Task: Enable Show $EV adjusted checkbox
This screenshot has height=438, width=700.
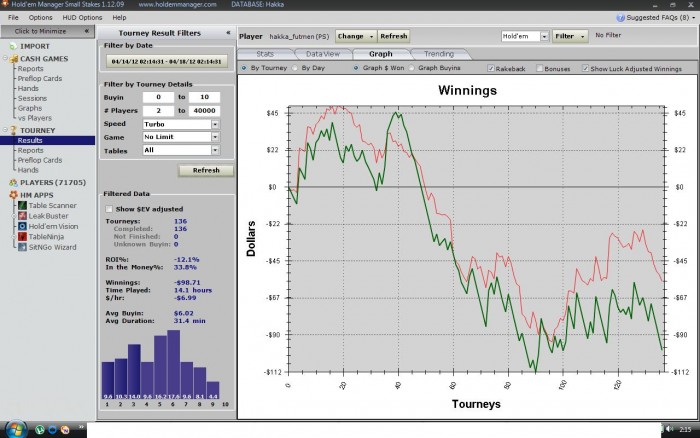Action: coord(109,209)
